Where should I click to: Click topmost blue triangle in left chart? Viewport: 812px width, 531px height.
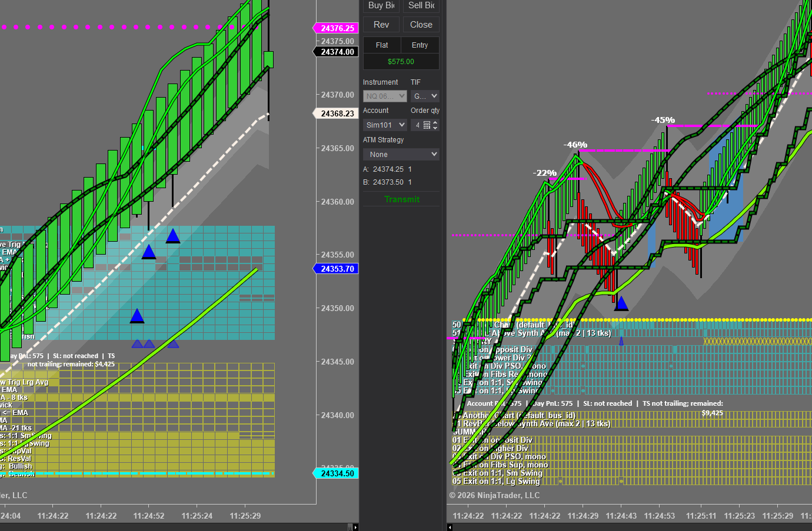pos(172,236)
